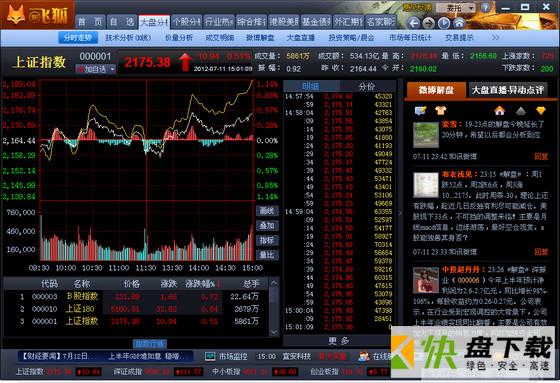Open the first Weibo post avatar
The height and width of the screenshot is (383, 560).
pyautogui.click(x=426, y=135)
